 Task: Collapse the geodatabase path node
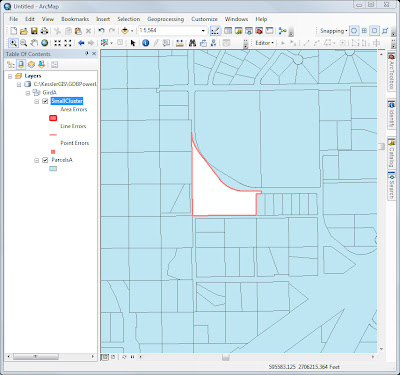click(19, 85)
